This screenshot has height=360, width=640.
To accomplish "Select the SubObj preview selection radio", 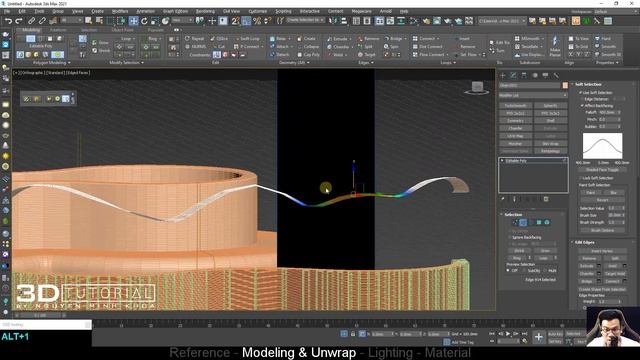I will 524,271.
